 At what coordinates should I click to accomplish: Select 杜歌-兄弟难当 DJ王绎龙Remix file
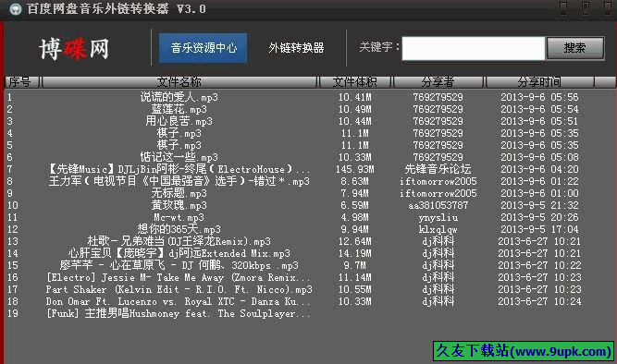[x=179, y=241]
